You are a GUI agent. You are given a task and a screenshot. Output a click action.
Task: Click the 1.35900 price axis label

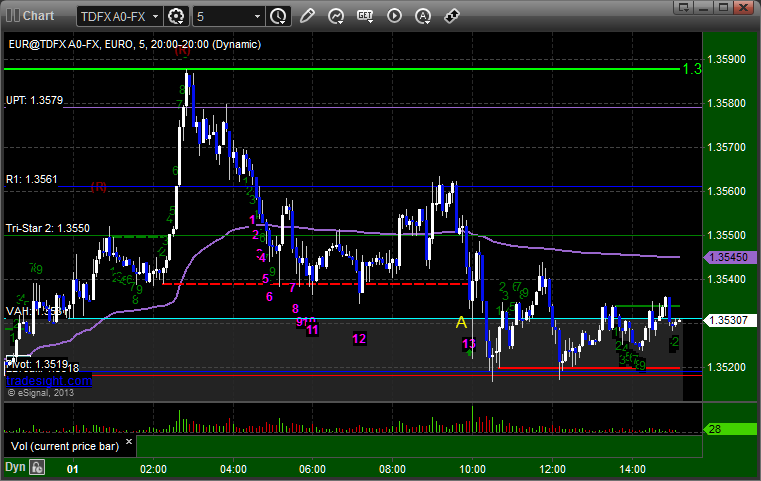pyautogui.click(x=727, y=59)
